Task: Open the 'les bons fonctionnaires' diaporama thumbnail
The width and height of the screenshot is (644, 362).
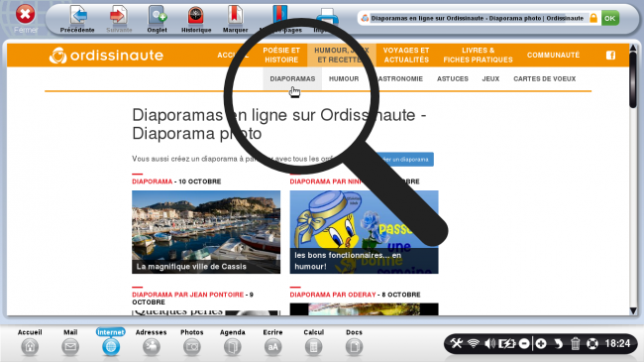Action: pos(364,232)
